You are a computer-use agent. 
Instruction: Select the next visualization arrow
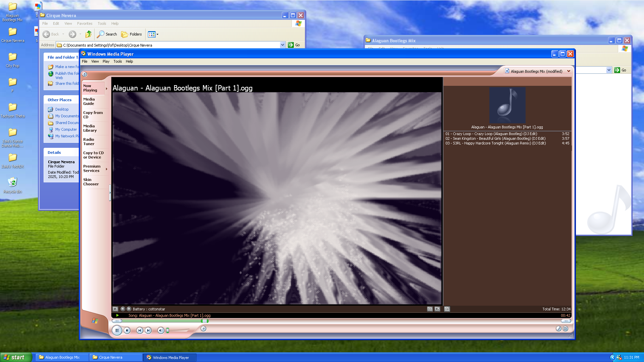coord(129,309)
